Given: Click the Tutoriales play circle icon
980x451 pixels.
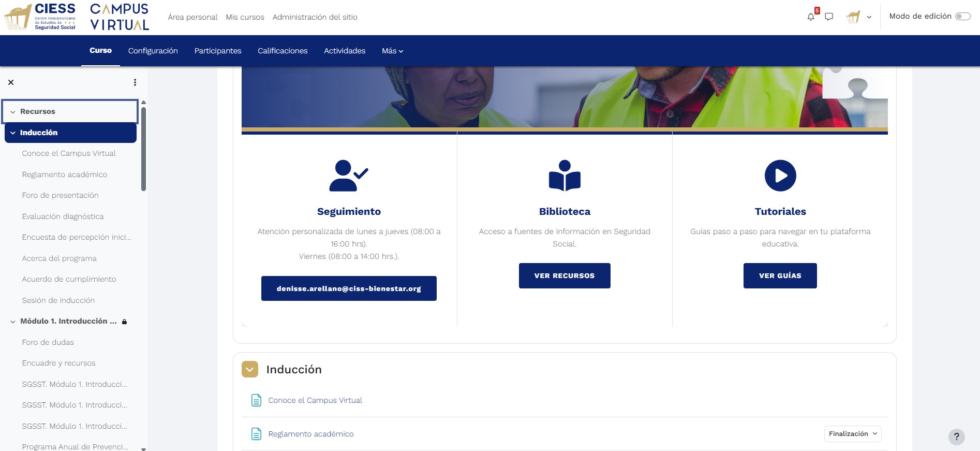Looking at the screenshot, I should [x=780, y=176].
